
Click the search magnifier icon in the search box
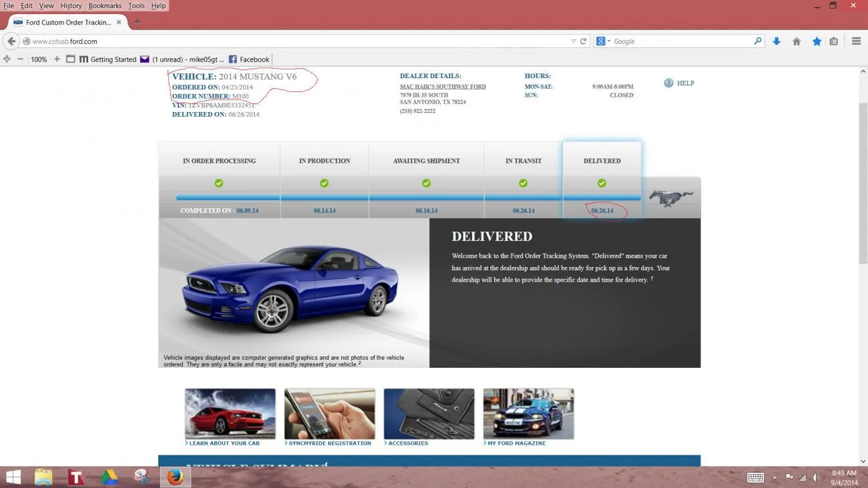pyautogui.click(x=758, y=41)
